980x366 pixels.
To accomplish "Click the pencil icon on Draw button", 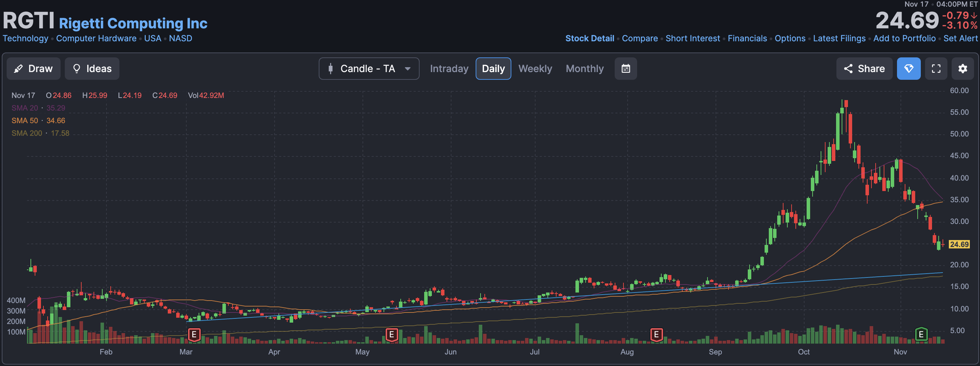I will [x=18, y=69].
